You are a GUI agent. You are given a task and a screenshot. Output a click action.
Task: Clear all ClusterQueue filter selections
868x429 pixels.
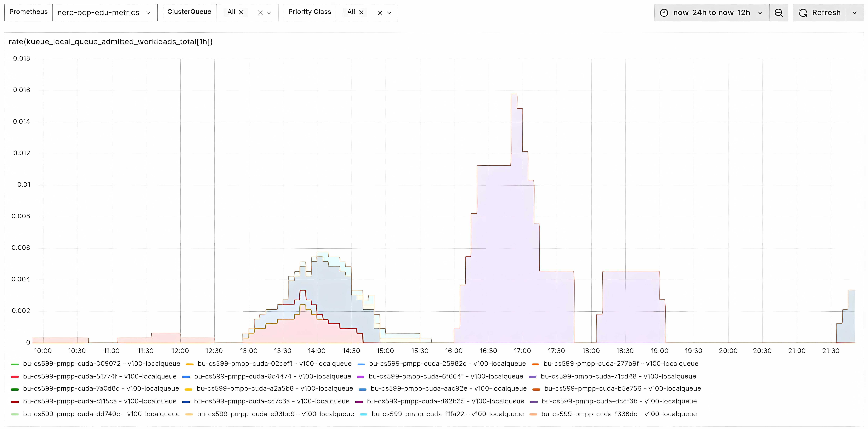[260, 13]
